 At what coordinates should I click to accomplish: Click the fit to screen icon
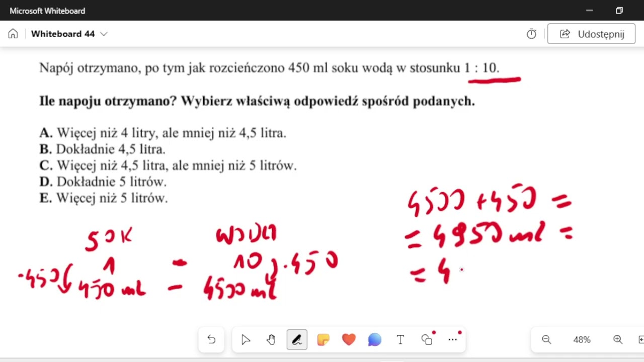point(640,340)
